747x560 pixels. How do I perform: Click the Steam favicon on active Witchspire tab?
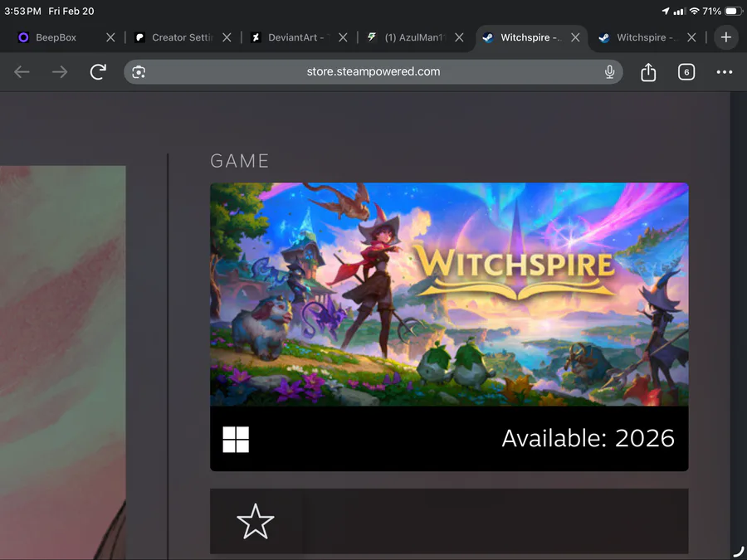coord(488,37)
